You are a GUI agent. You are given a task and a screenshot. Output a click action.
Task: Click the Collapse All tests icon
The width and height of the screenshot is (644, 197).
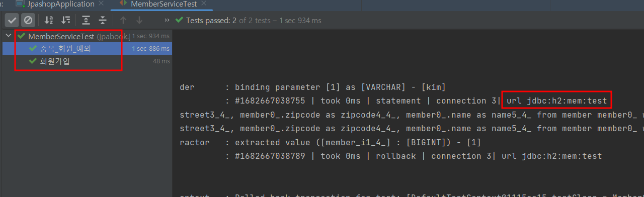[x=103, y=20]
